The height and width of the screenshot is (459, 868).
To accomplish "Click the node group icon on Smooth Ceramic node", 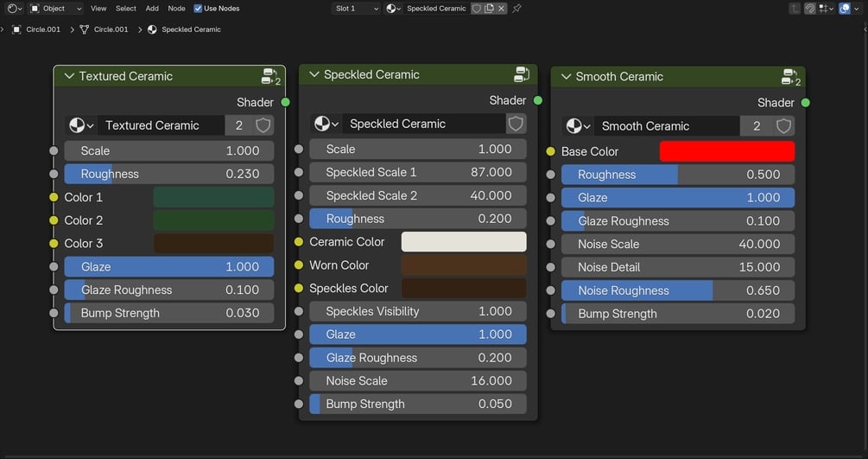I will coord(789,76).
